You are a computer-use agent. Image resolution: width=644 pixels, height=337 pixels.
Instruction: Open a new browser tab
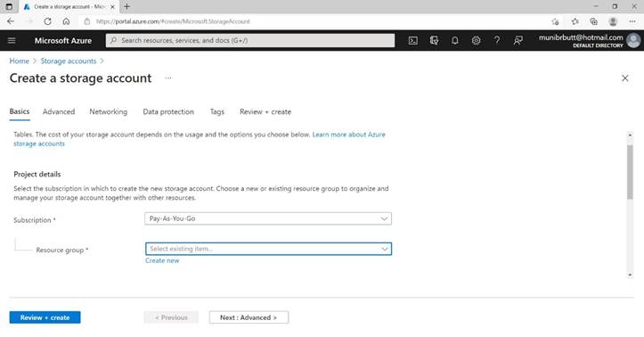click(126, 6)
